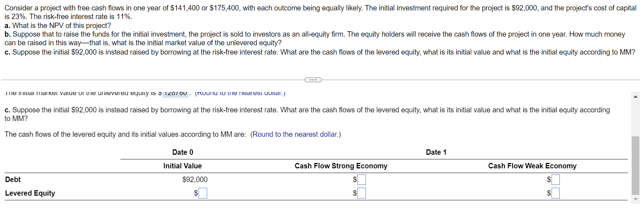This screenshot has height=210, width=644.
Task: Select the Date 1 column header
Action: pos(436,152)
